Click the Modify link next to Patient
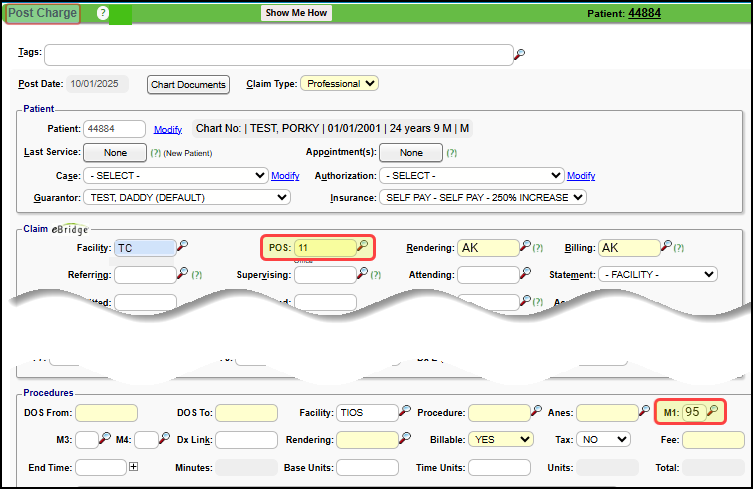 click(x=168, y=129)
